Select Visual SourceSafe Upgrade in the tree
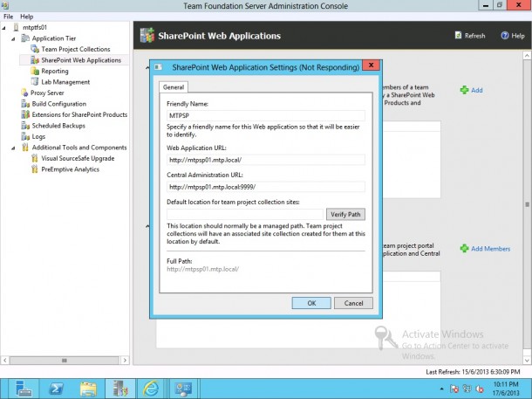 [x=78, y=158]
